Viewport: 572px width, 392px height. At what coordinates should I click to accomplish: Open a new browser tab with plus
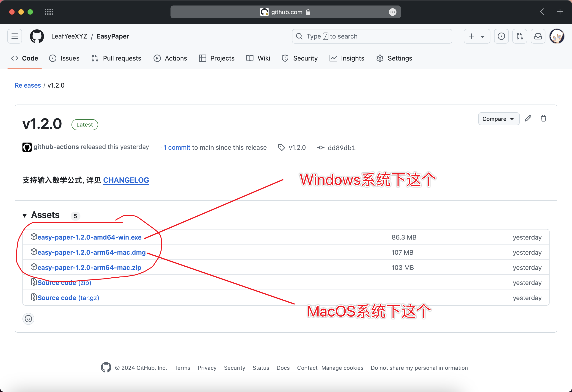tap(560, 11)
